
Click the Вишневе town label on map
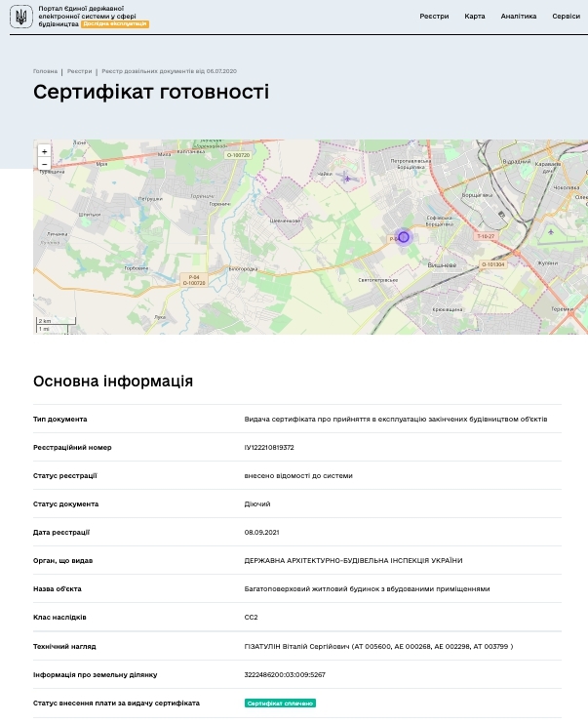(x=442, y=265)
